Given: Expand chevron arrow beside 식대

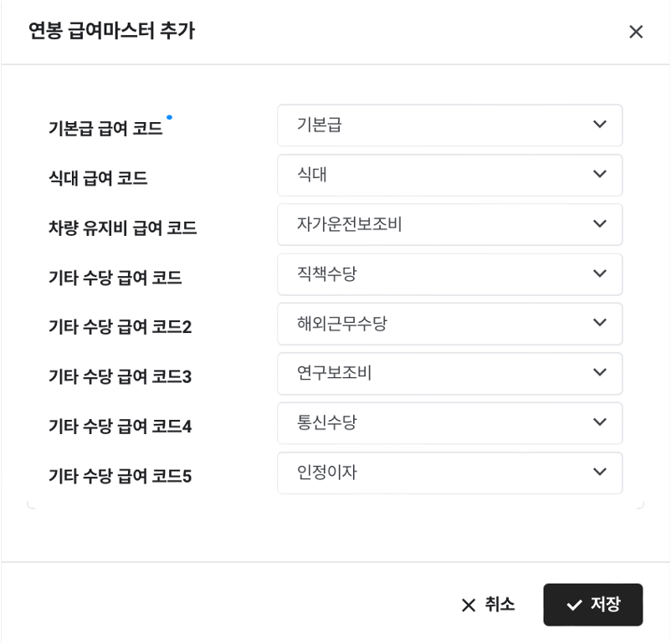Looking at the screenshot, I should click(599, 174).
